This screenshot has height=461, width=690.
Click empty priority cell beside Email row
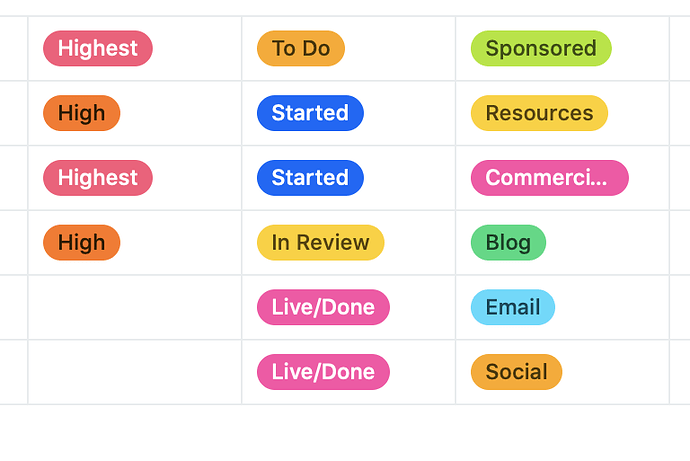coord(135,307)
